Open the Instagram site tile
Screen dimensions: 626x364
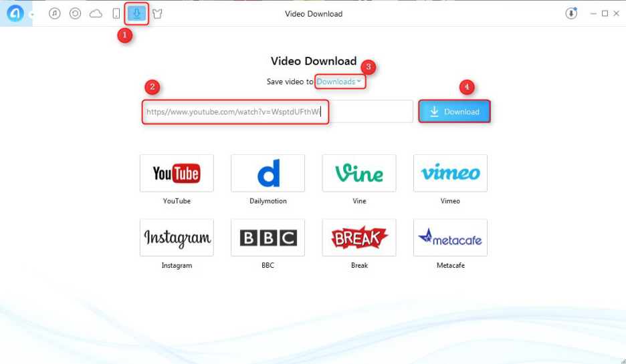[x=177, y=238]
